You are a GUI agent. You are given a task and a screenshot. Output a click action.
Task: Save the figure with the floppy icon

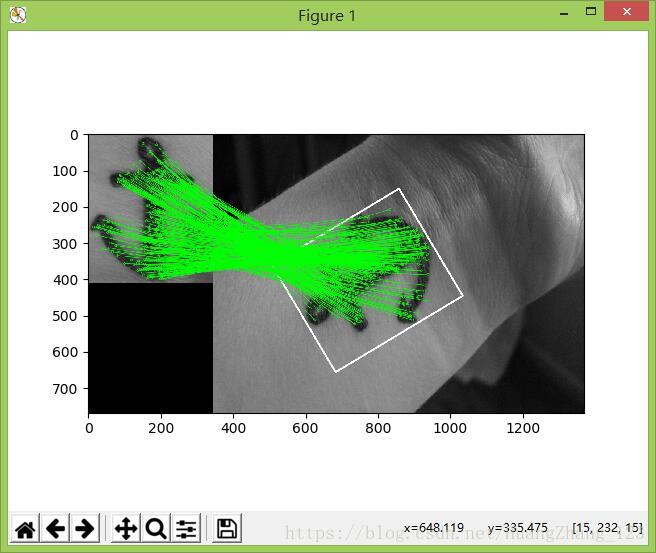(227, 528)
